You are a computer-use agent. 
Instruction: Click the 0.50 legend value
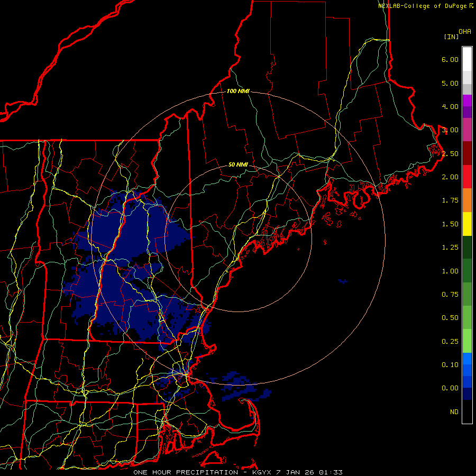tap(450, 318)
